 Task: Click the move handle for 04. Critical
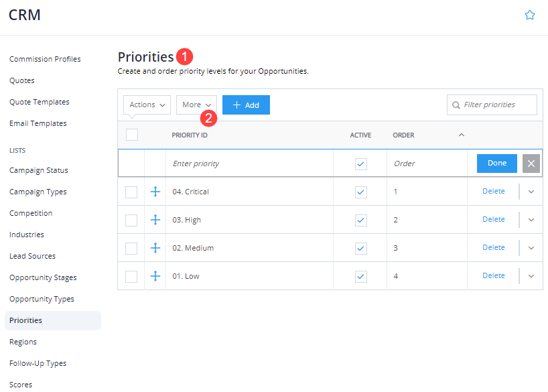point(155,192)
